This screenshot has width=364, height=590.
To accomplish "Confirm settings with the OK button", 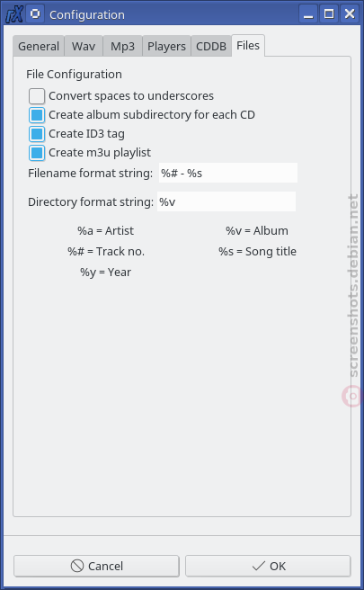I will [268, 566].
